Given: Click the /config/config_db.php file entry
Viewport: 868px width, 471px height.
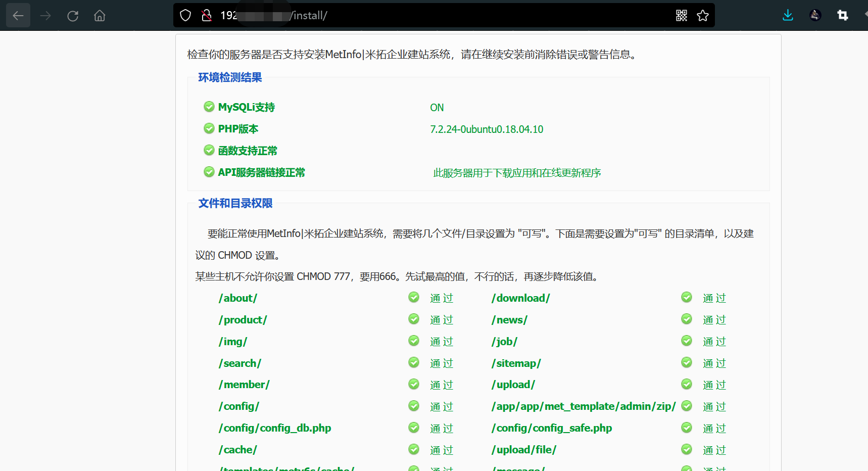Looking at the screenshot, I should pos(275,428).
